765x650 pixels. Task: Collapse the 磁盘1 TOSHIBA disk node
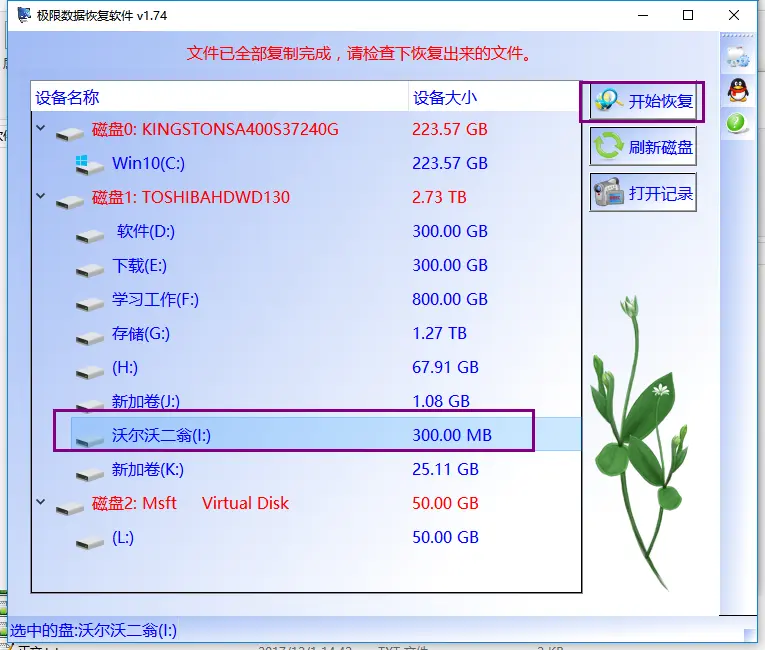click(41, 196)
